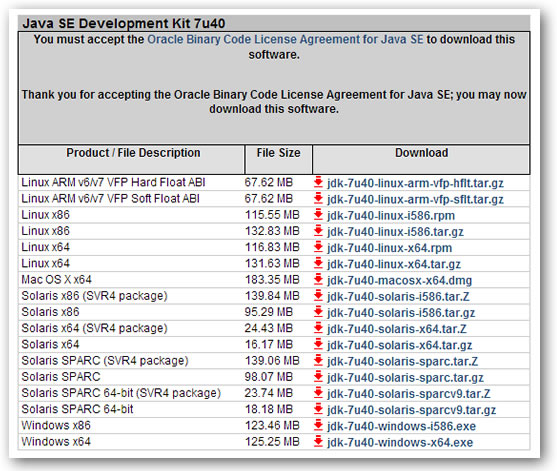557x471 pixels.
Task: Click 'Windows x86' description text
Action: coord(56,425)
